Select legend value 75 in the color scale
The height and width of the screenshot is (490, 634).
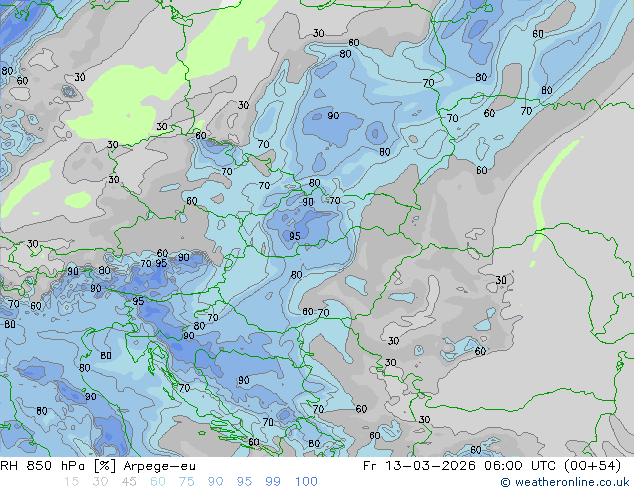[186, 482]
